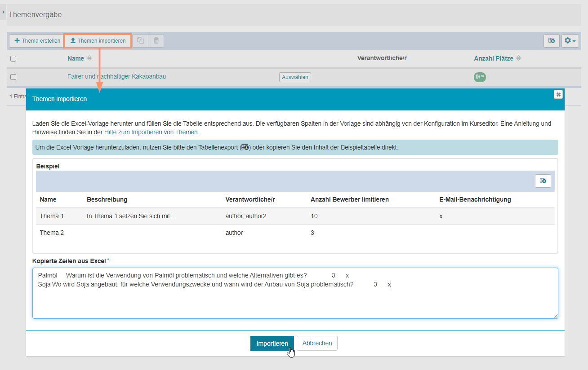Close the Themen importieren dialog
The width and height of the screenshot is (588, 370).
tap(558, 94)
